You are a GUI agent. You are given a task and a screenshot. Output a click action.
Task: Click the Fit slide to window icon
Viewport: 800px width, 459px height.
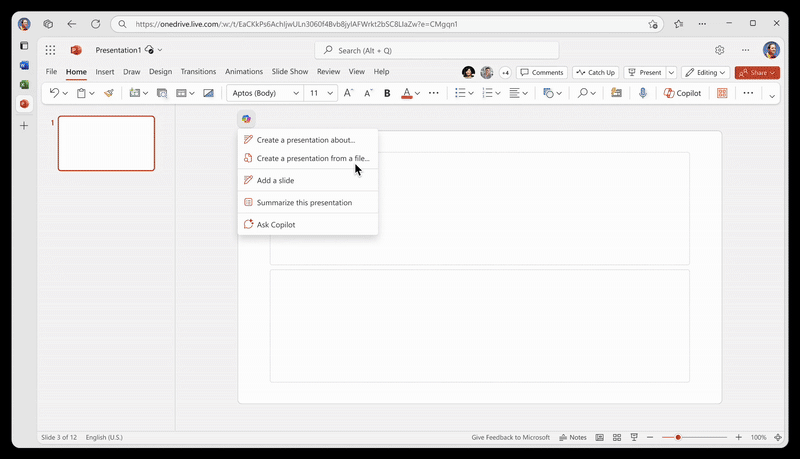tap(777, 437)
